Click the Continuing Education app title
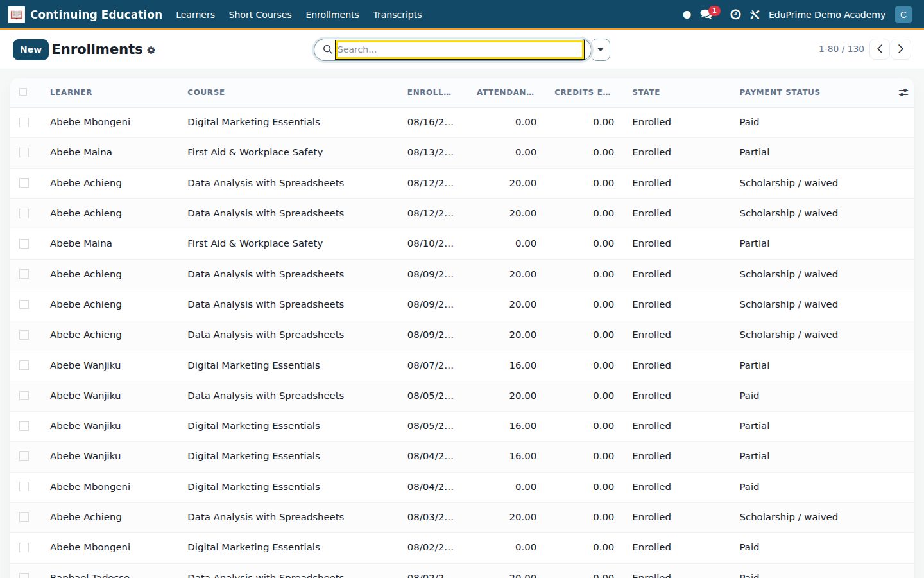The image size is (924, 578). click(x=96, y=15)
